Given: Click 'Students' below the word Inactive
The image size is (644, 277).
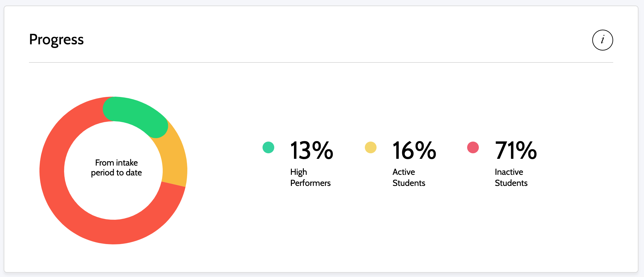Looking at the screenshot, I should (x=511, y=183).
